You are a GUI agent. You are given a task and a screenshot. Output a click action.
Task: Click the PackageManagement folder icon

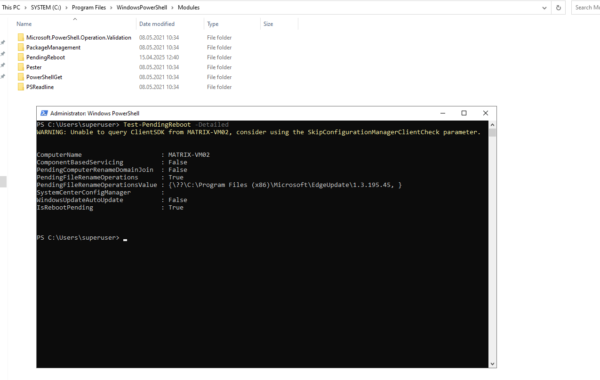point(21,47)
